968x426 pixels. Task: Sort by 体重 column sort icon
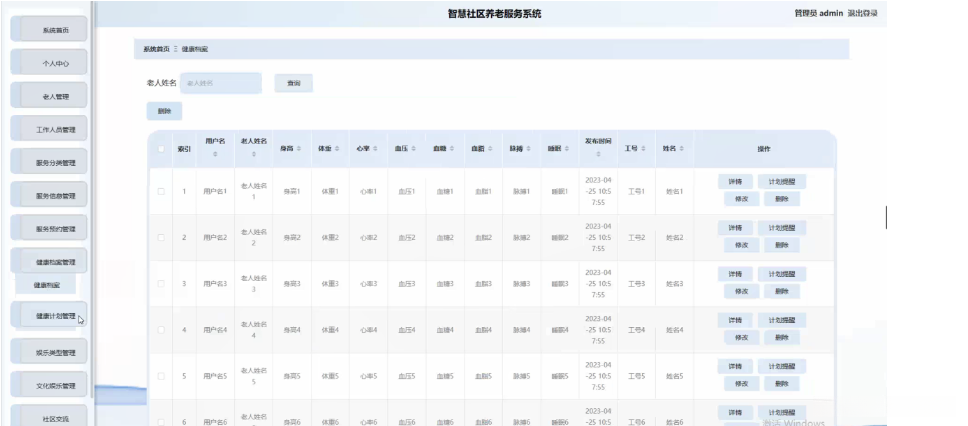click(x=337, y=149)
